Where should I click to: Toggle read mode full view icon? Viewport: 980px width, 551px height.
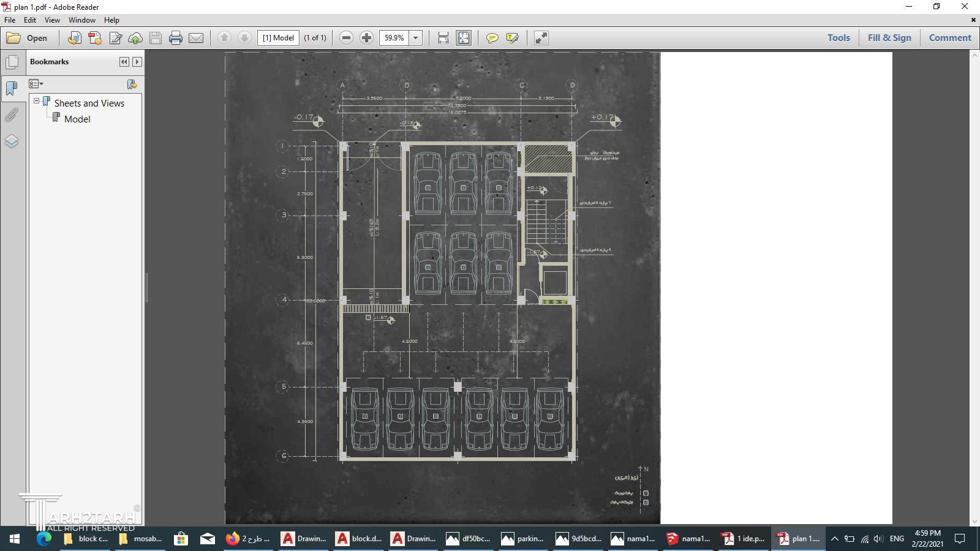coord(541,38)
